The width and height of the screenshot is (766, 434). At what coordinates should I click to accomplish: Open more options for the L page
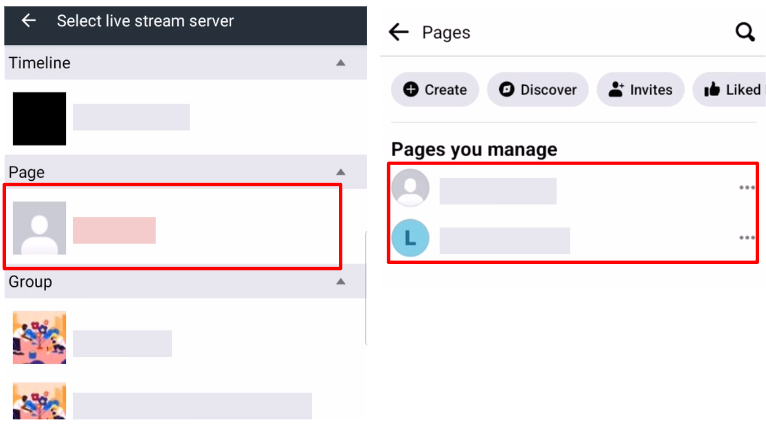[746, 238]
